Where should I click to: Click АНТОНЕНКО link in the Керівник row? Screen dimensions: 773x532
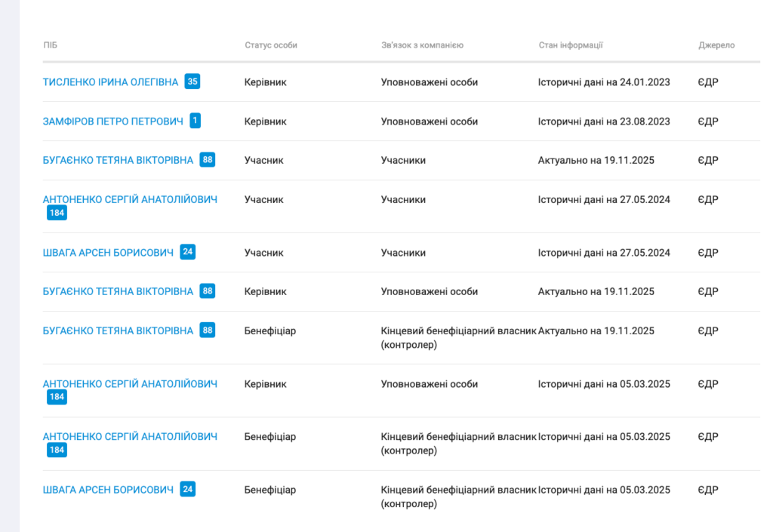point(130,384)
